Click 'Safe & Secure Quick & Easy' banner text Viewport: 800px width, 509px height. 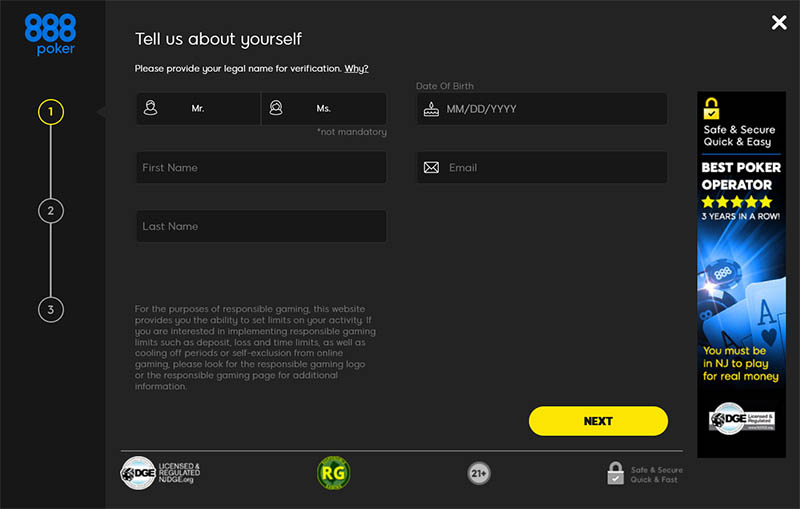click(x=739, y=136)
